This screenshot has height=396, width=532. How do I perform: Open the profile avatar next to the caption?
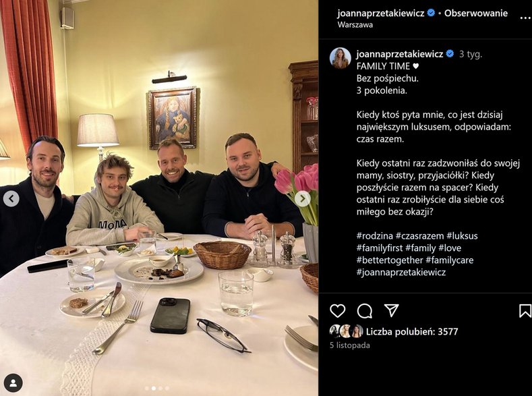coord(340,58)
